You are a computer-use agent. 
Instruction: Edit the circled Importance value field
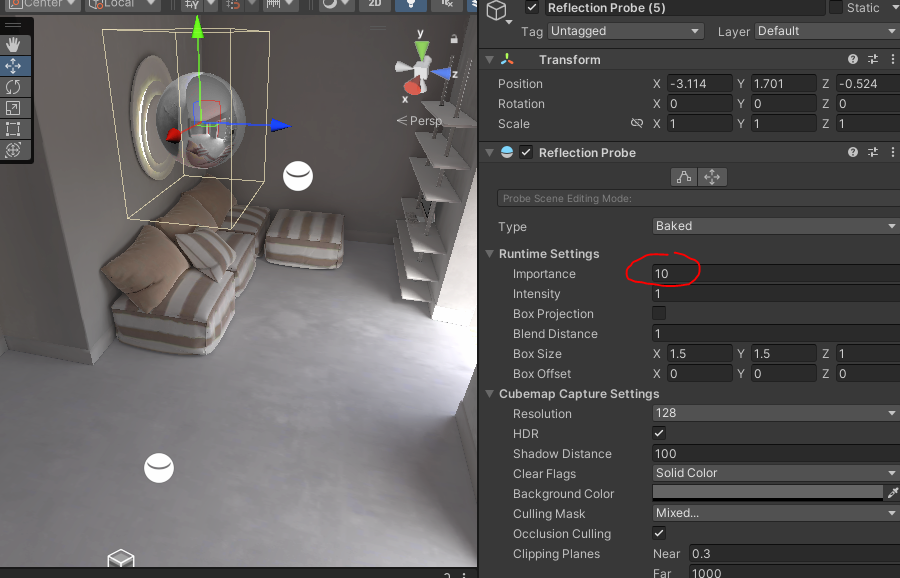700,273
